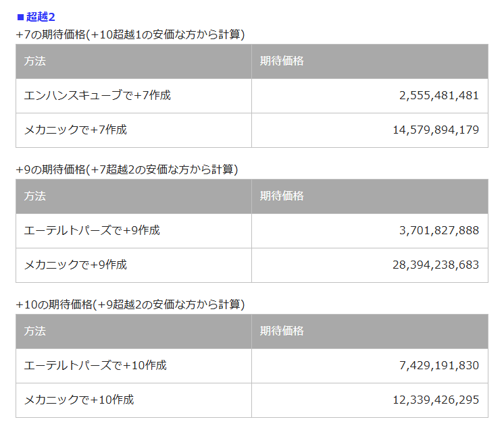This screenshot has height=430, width=504.
Task: Click the blue square bullet before 超越2
Action: coord(20,16)
